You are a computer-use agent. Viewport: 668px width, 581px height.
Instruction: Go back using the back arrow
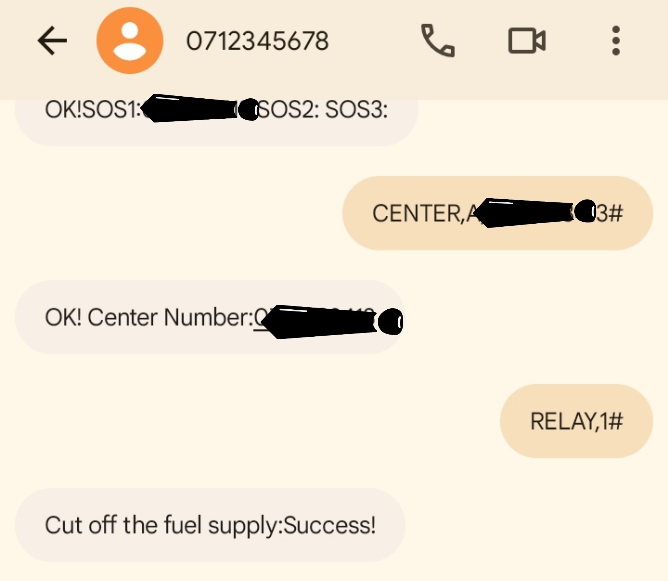pos(52,40)
